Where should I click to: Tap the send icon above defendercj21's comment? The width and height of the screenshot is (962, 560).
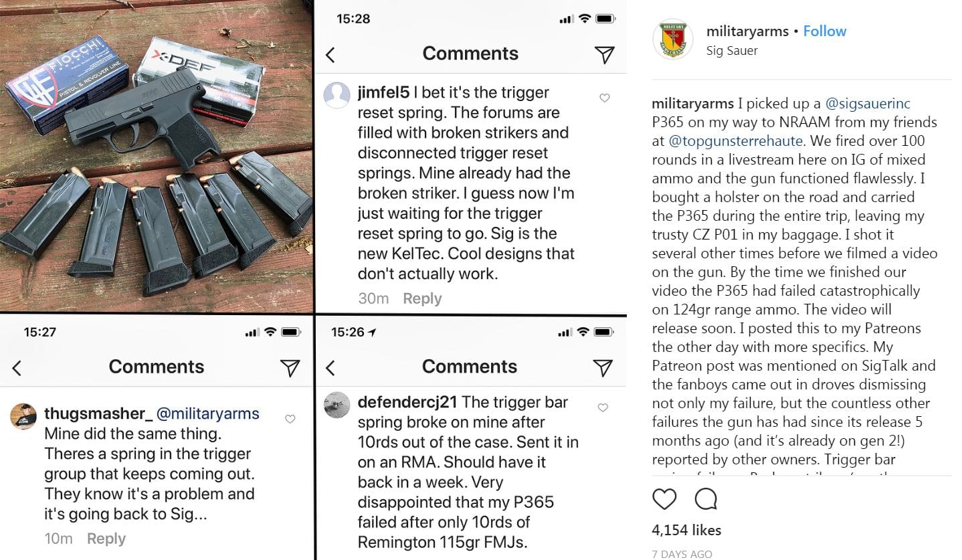(603, 367)
